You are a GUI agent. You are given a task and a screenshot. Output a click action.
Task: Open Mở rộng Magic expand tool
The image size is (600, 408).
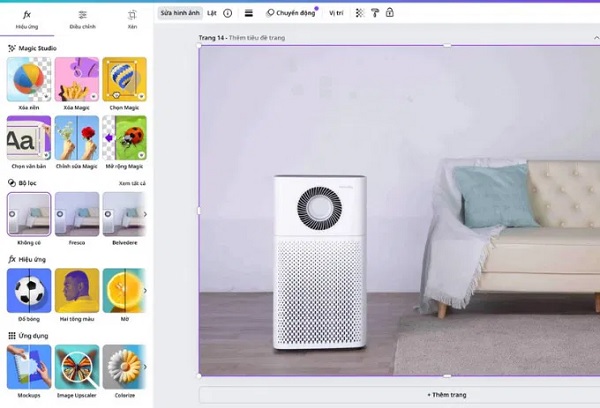(124, 137)
